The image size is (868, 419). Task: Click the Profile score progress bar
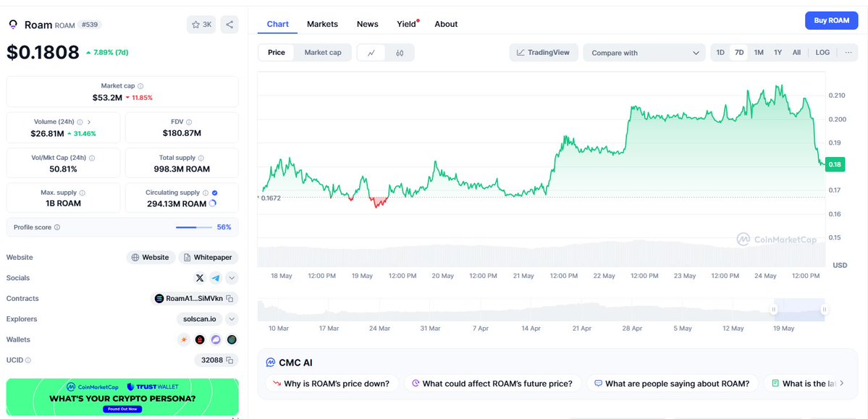click(x=194, y=227)
